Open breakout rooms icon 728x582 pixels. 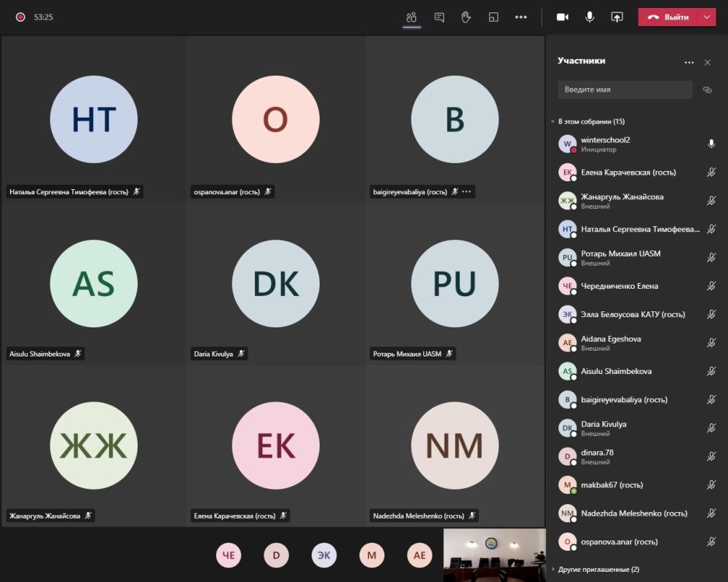(493, 17)
